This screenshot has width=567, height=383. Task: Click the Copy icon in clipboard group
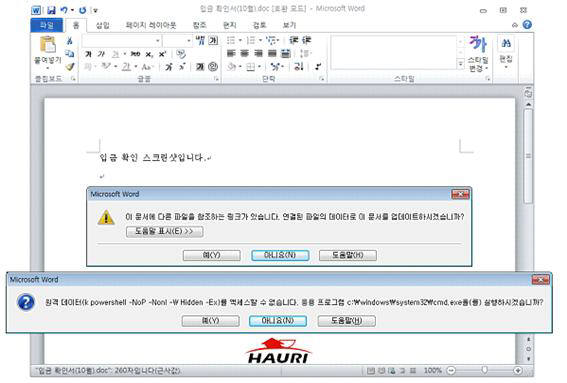click(x=69, y=54)
